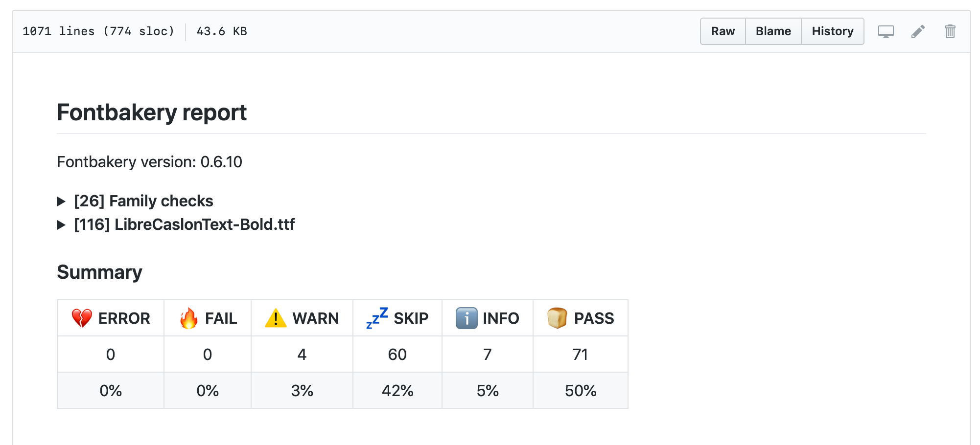This screenshot has height=445, width=980.
Task: View the file History
Action: tap(833, 31)
